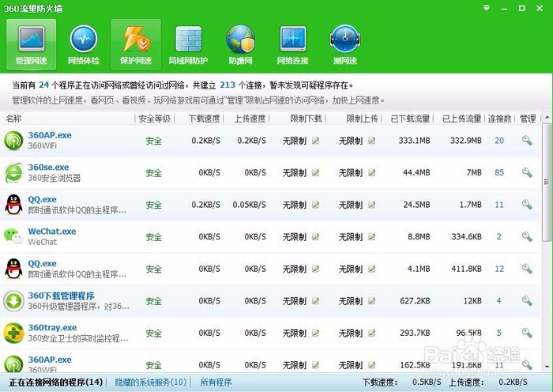
Task: Edit upload limit for 360se.exe
Action: click(x=372, y=172)
